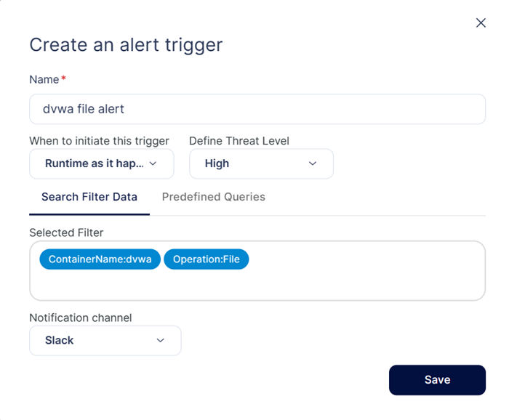The width and height of the screenshot is (509, 420).
Task: Switch to the Predefined Queries tab
Action: 214,197
